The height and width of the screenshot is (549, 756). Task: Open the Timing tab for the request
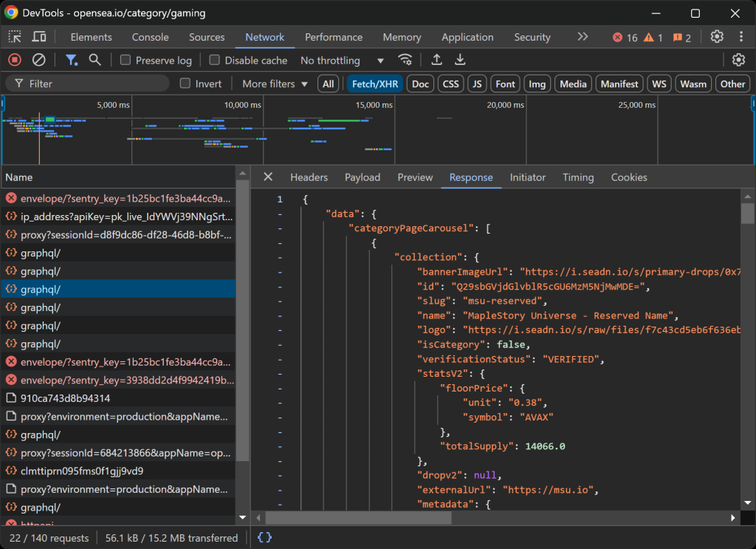tap(578, 177)
